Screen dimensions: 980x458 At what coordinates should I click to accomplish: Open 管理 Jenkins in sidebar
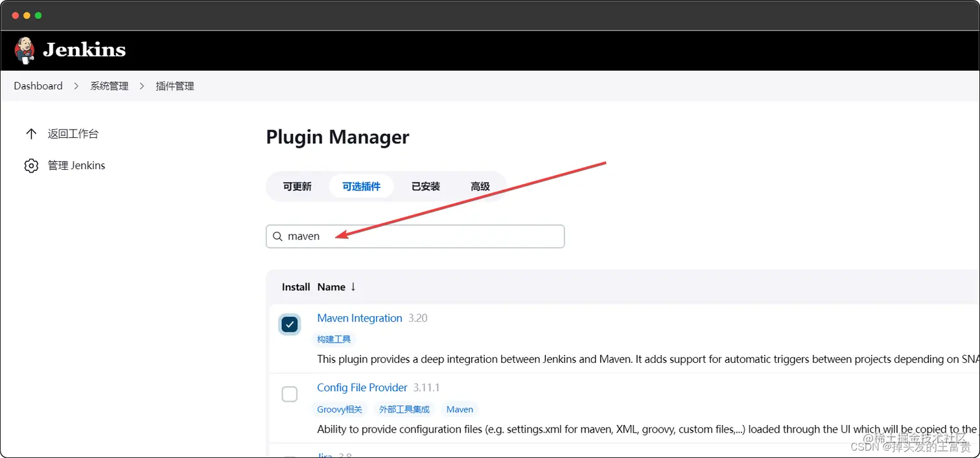coord(76,166)
